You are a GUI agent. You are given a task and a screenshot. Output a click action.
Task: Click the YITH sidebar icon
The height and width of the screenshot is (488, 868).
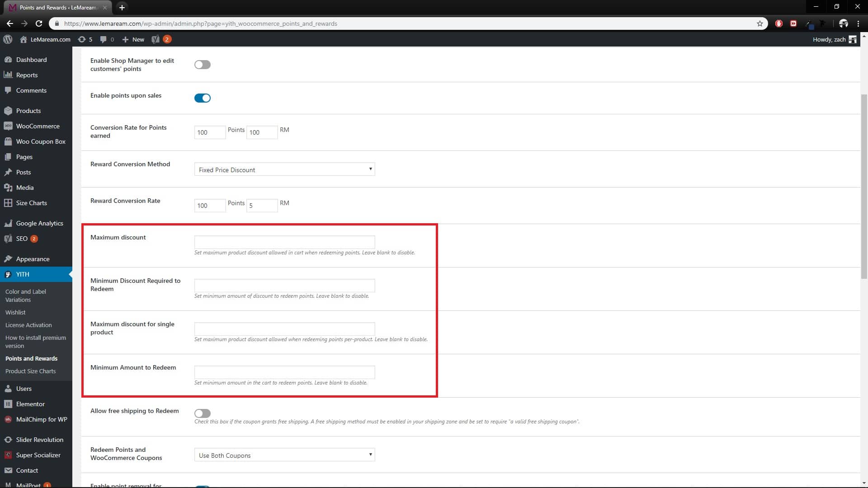[8, 274]
